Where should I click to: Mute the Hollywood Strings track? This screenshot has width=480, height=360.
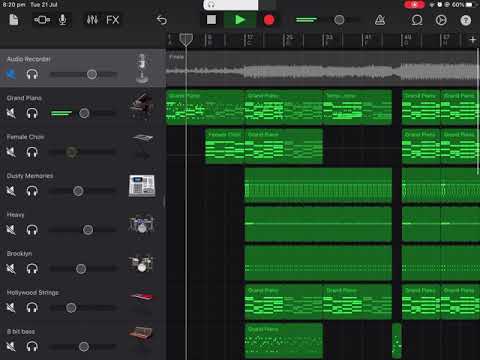point(11,308)
